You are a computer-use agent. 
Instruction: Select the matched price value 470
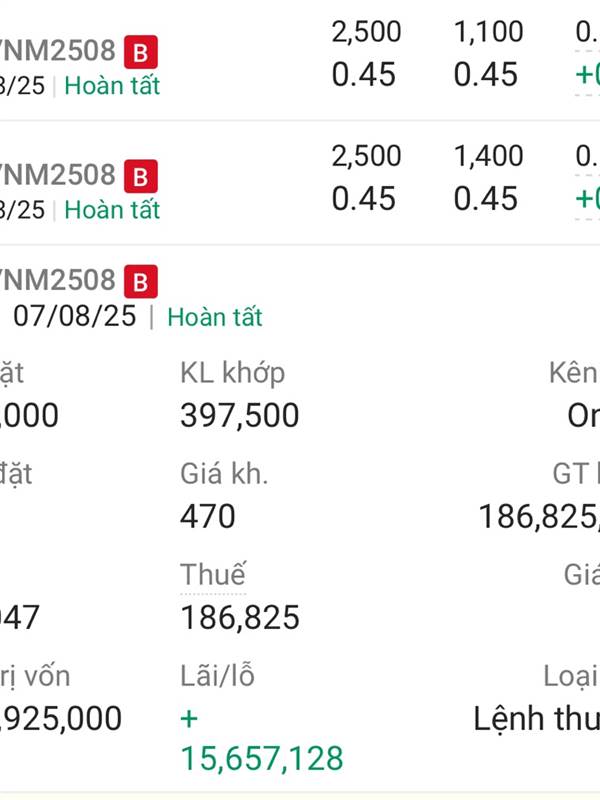point(208,516)
